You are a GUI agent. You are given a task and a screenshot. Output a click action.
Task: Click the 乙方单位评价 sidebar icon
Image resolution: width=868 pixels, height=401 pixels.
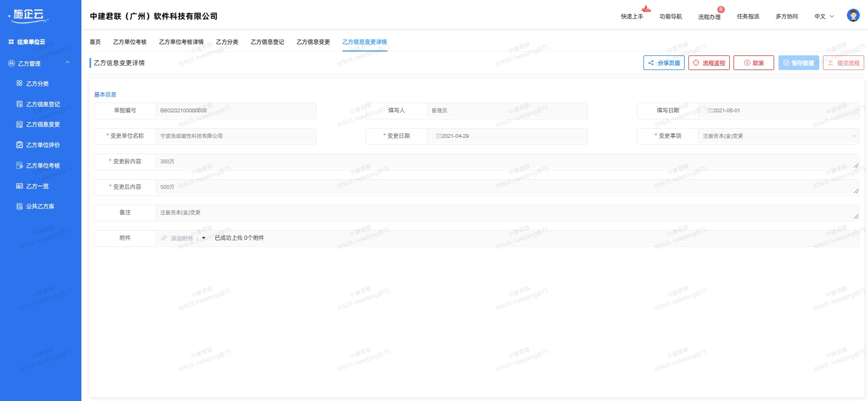click(20, 145)
